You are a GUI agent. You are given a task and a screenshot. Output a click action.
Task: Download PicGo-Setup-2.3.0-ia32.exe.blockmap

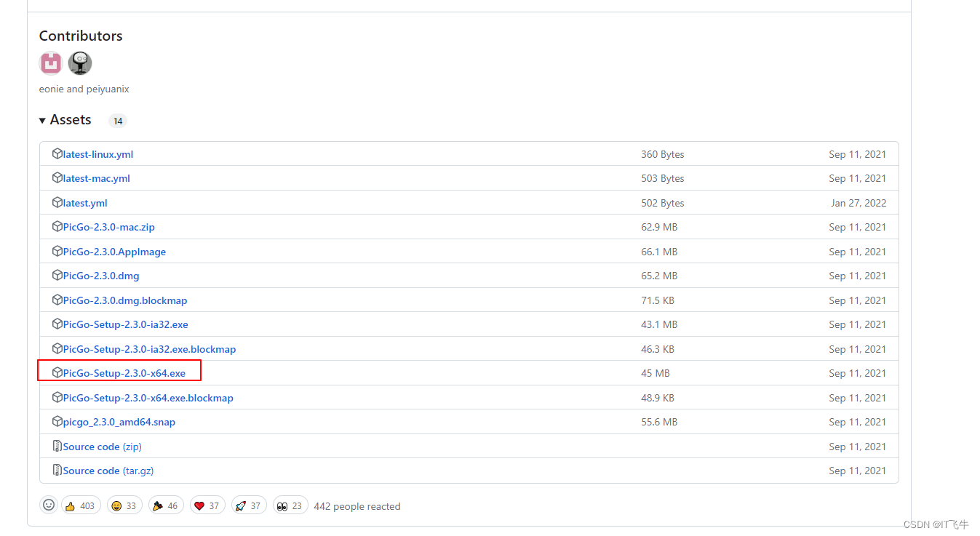tap(149, 349)
